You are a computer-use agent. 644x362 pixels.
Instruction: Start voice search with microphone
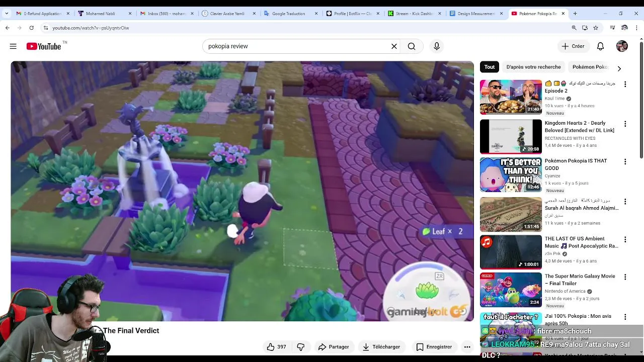pos(437,46)
